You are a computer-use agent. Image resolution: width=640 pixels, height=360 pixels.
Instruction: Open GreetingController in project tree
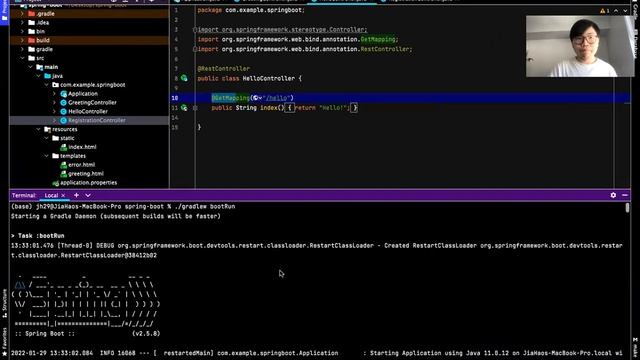coord(92,102)
